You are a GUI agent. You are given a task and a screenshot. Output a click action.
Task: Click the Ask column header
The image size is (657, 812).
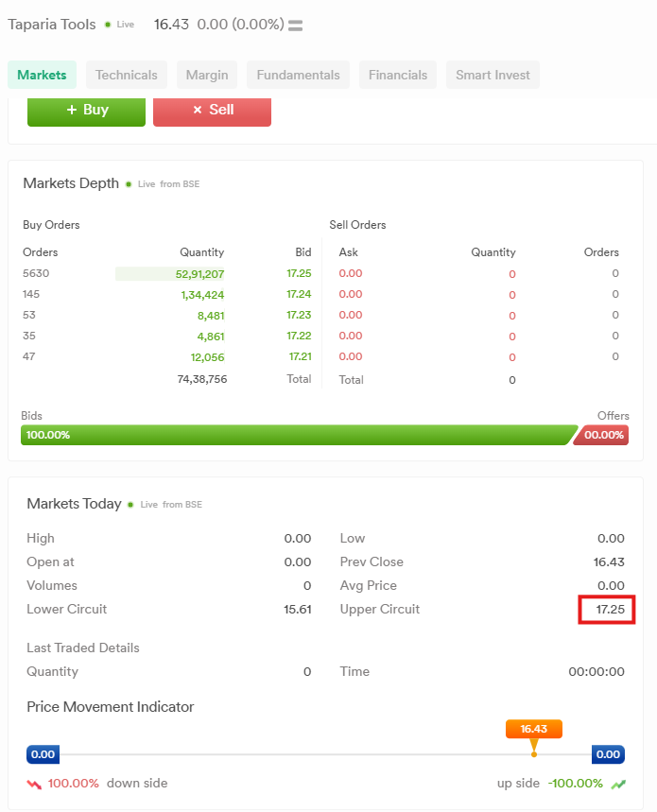[349, 252]
